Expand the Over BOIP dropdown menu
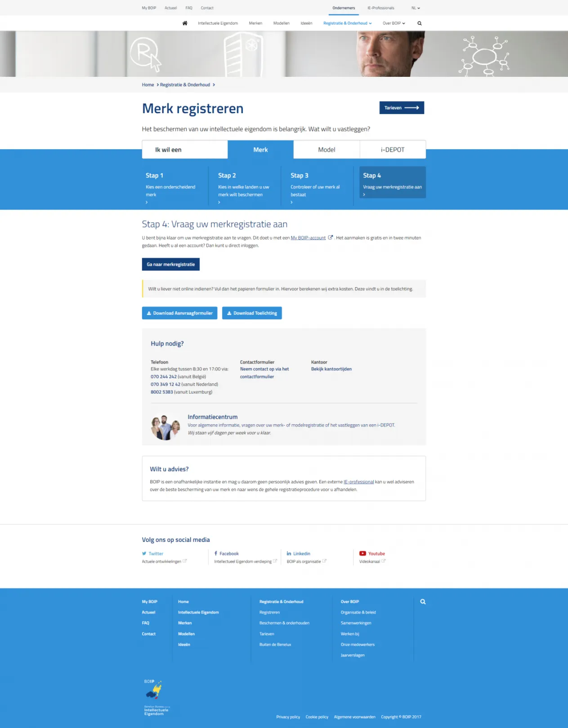Viewport: 568px width, 728px height. 394,23
